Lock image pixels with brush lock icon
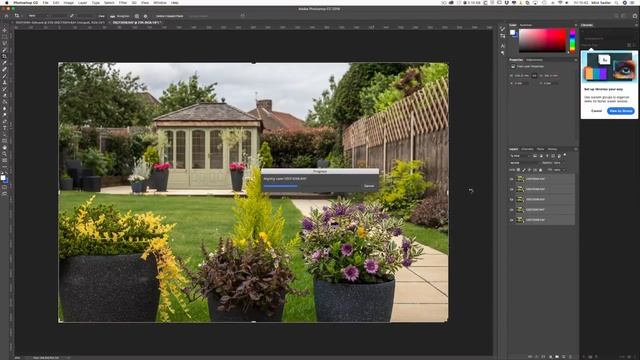The image size is (640, 360). click(x=524, y=170)
